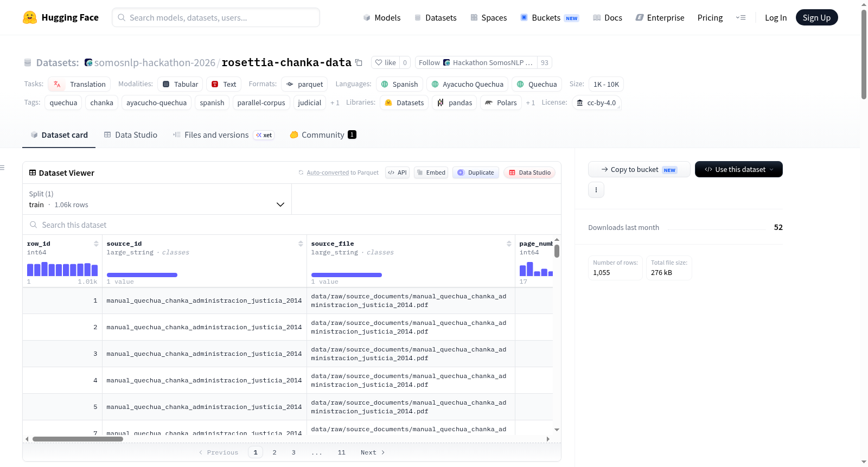Open Spaces in top navigation
Screen dimensions: 868x467
click(489, 17)
